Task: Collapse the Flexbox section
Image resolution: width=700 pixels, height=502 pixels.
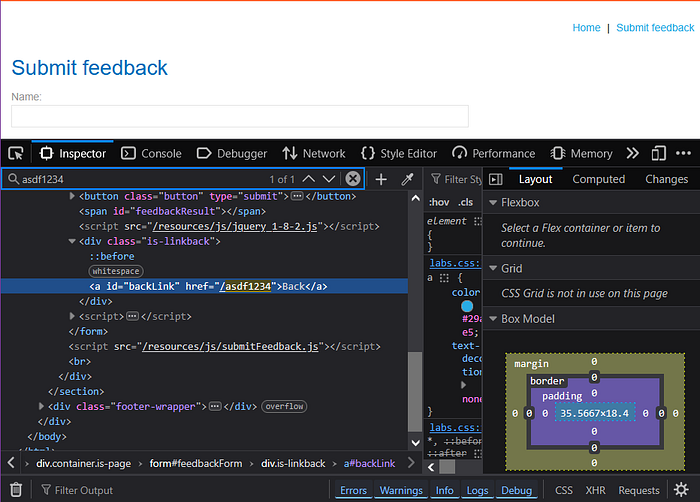Action: coord(493,203)
